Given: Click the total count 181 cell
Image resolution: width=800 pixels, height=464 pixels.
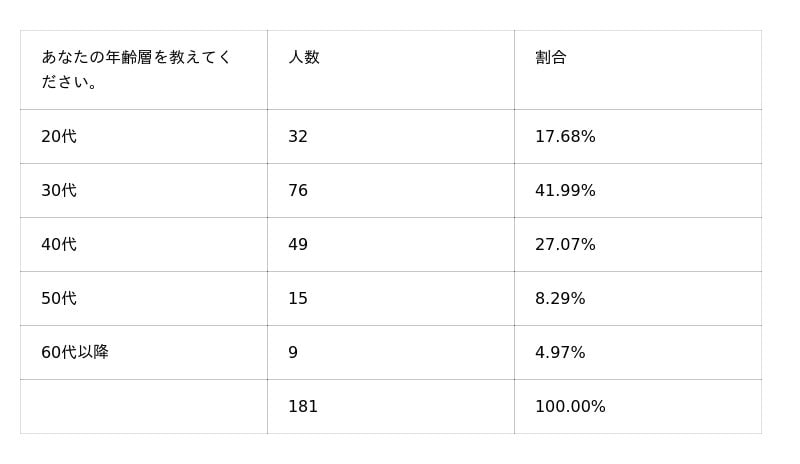Looking at the screenshot, I should 303,407.
